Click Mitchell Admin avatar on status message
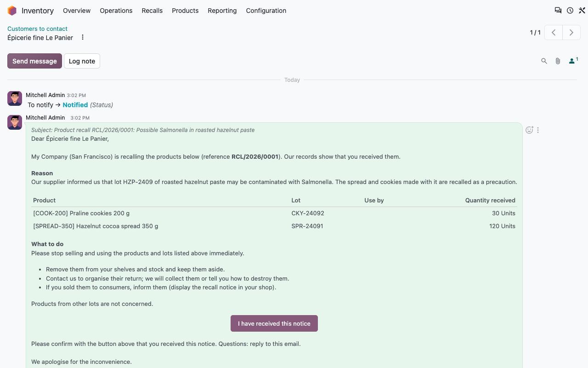This screenshot has width=588, height=368. click(x=15, y=98)
